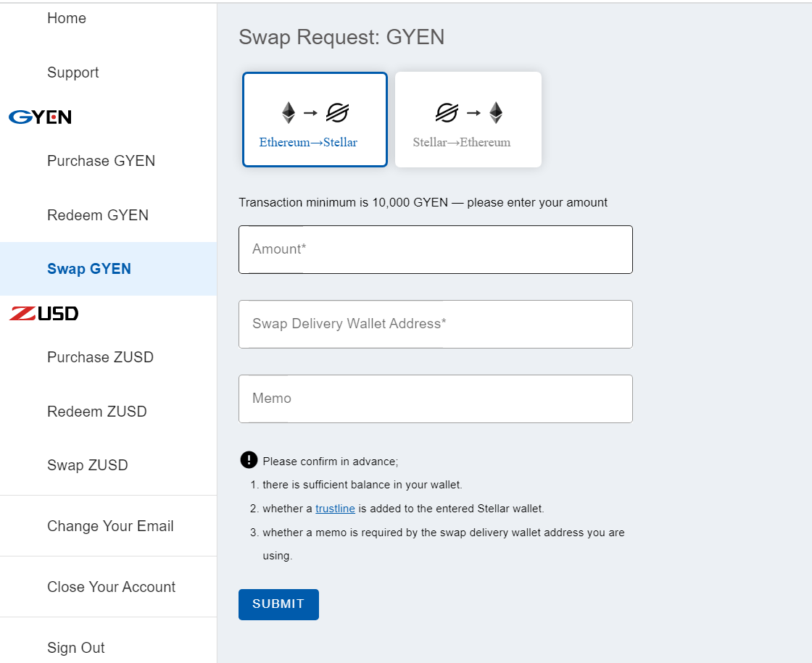The image size is (812, 663).
Task: Open Purchase GYEN page
Action: (x=101, y=161)
